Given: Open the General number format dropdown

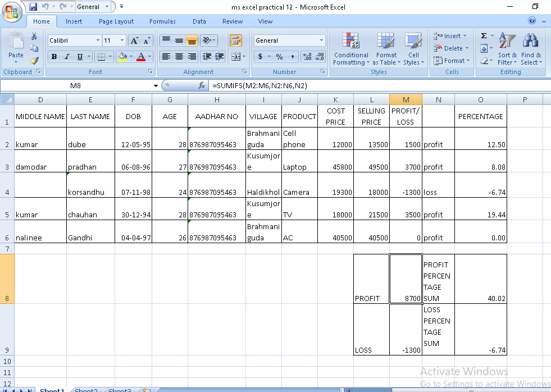Looking at the screenshot, I should point(322,40).
